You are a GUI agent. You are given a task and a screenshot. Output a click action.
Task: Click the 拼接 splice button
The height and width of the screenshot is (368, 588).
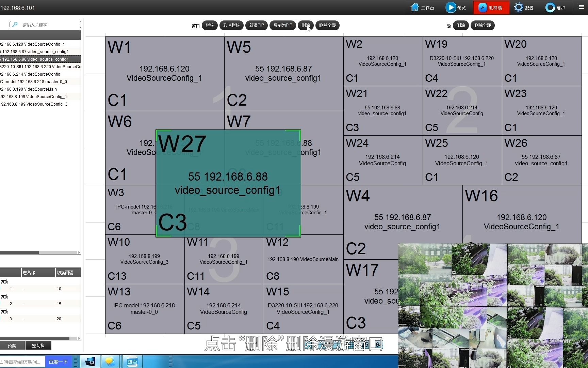(210, 25)
